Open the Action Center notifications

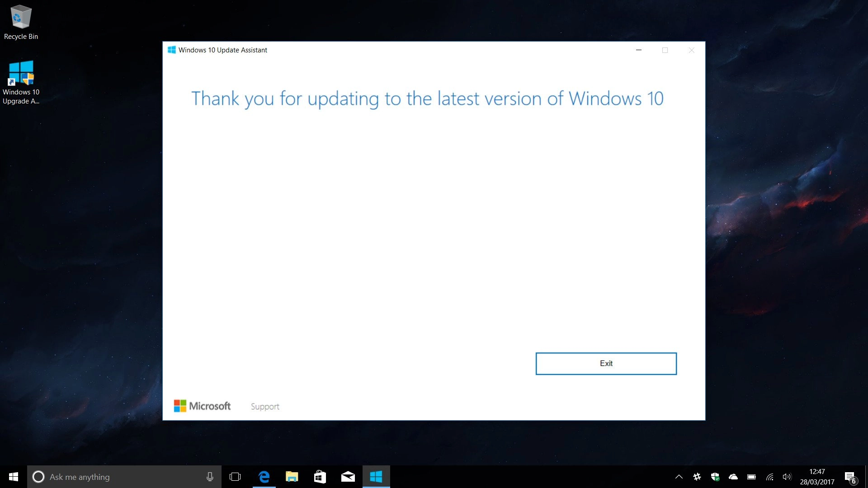(850, 477)
